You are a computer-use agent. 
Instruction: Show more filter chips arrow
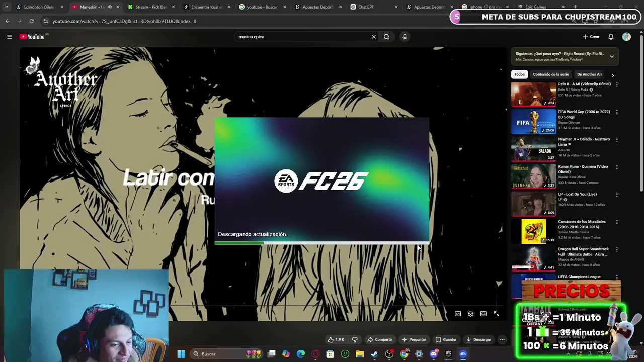[612, 75]
